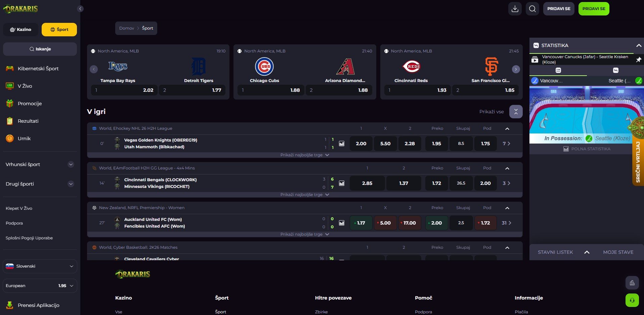
Task: Click the Iskanje search field
Action: click(x=40, y=49)
